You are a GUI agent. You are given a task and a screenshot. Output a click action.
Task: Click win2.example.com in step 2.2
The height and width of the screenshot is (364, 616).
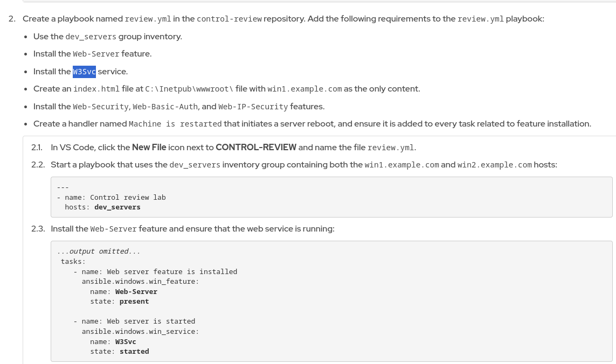(x=494, y=165)
